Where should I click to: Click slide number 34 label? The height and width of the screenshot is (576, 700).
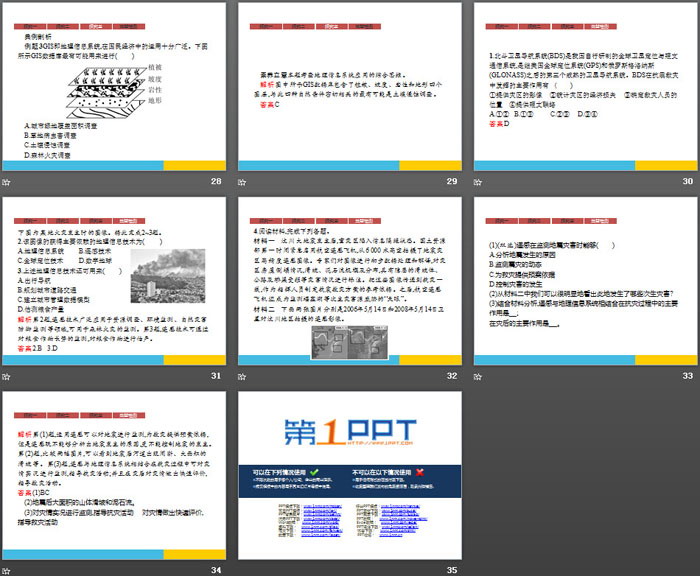[216, 570]
